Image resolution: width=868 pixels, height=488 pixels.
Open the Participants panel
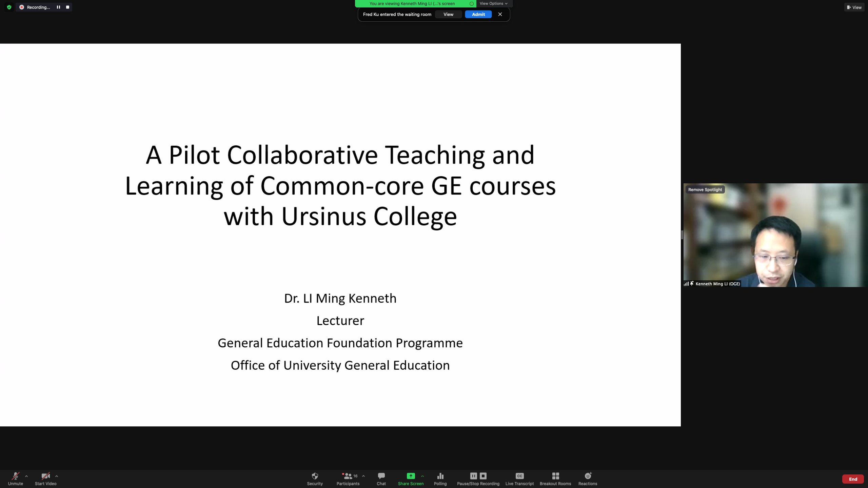click(x=348, y=479)
